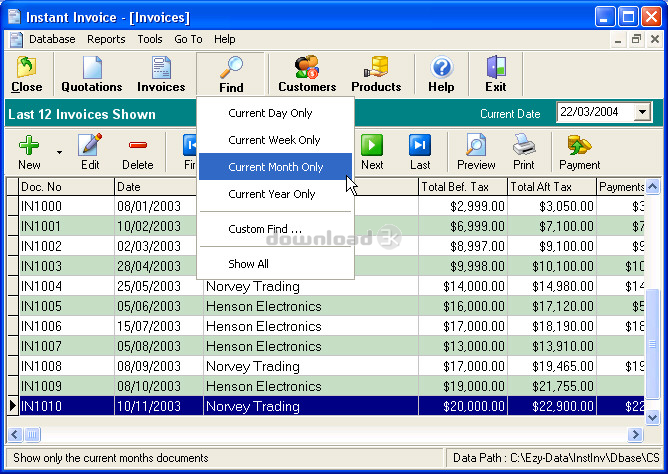
Task: Jump to the Last invoice
Action: pos(420,152)
